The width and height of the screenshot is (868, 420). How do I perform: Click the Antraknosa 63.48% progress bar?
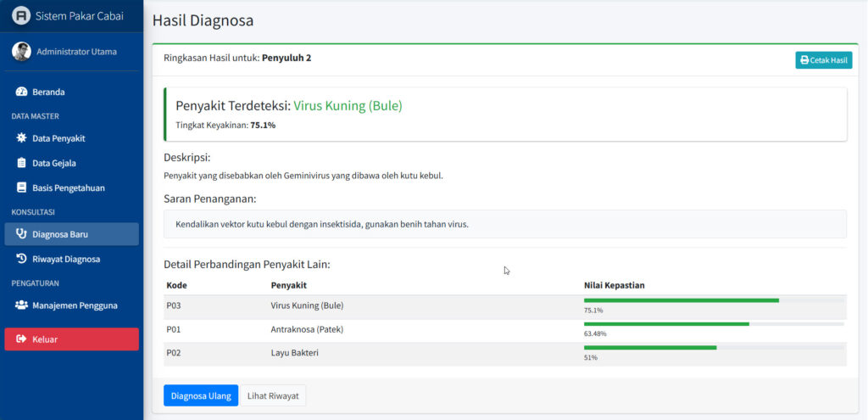pyautogui.click(x=666, y=324)
